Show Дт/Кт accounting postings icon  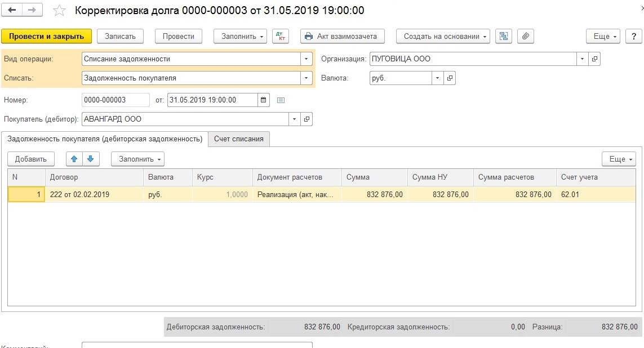point(280,36)
